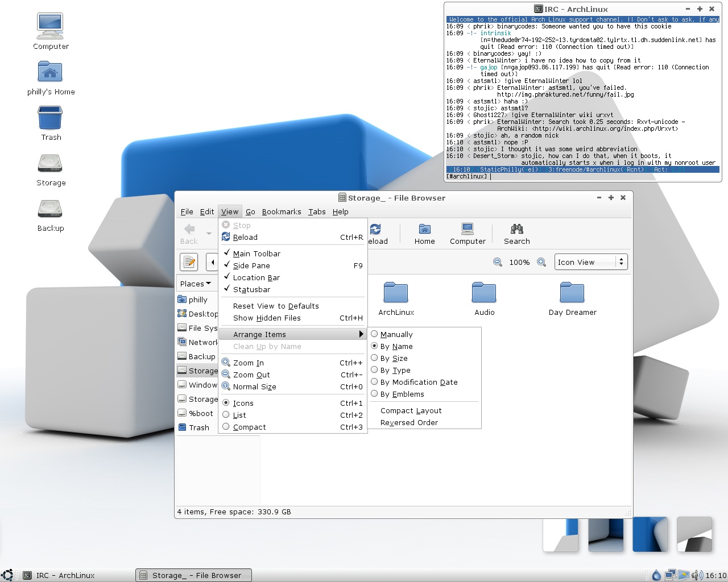Open Search with binoculars icon
728x582 pixels.
point(516,234)
